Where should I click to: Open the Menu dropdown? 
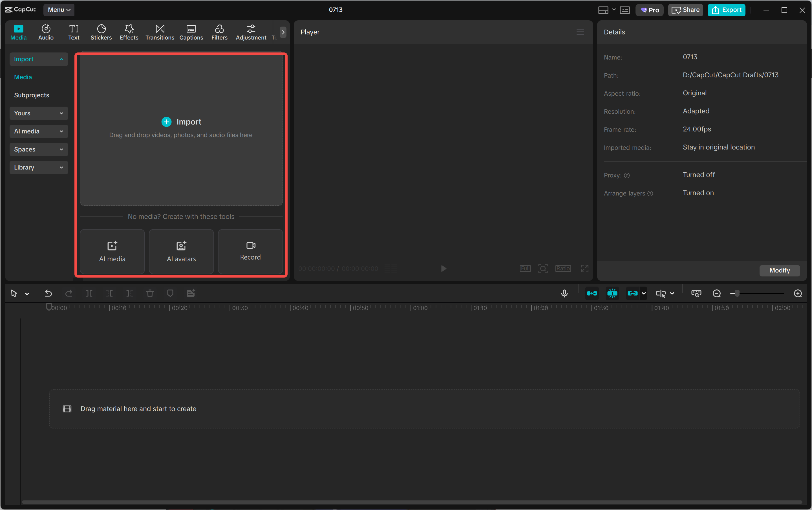point(59,10)
